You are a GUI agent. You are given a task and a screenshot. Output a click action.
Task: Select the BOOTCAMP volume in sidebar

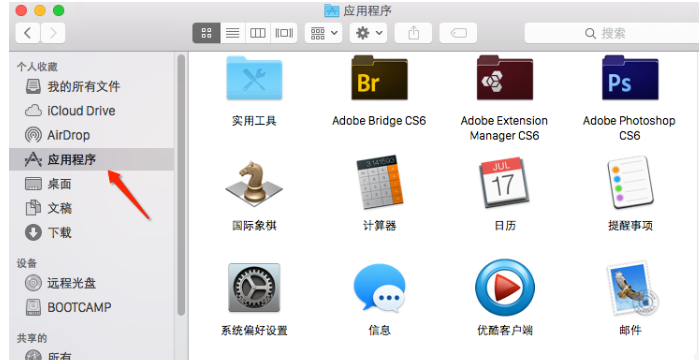click(91, 307)
